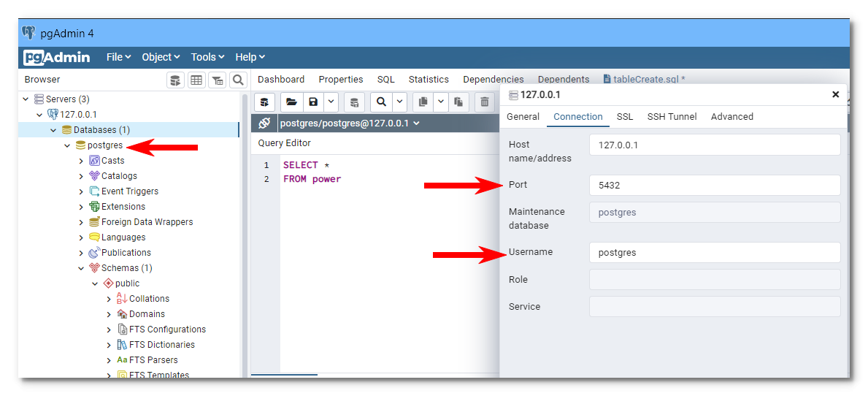
Task: Select SSH Tunnel tab in server dialog
Action: point(672,117)
